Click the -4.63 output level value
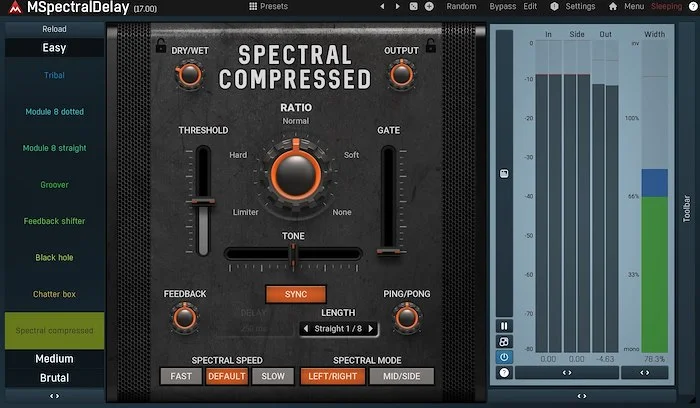This screenshot has width=700, height=408. [605, 359]
